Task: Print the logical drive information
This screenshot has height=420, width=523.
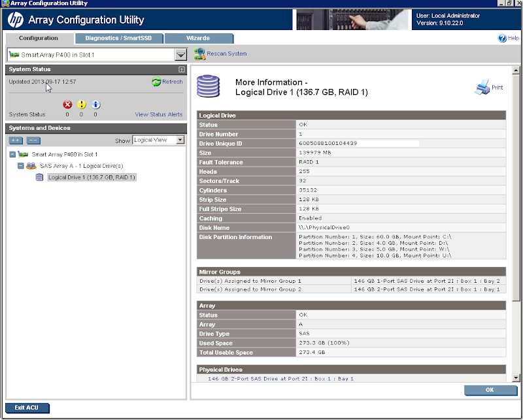Action: tap(482, 86)
